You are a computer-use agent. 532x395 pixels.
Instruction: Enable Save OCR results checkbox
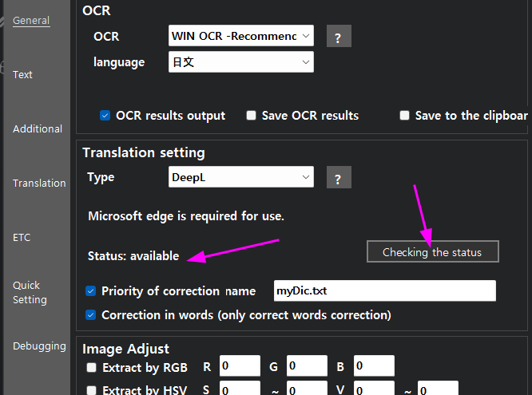coord(252,116)
